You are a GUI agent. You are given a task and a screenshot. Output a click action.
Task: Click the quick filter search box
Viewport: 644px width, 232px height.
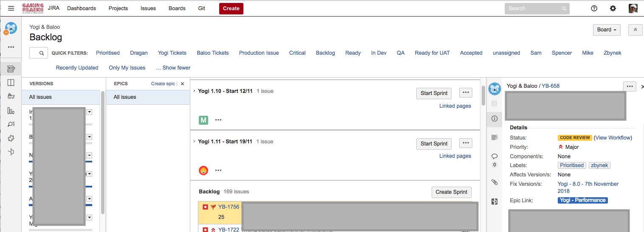(x=38, y=53)
